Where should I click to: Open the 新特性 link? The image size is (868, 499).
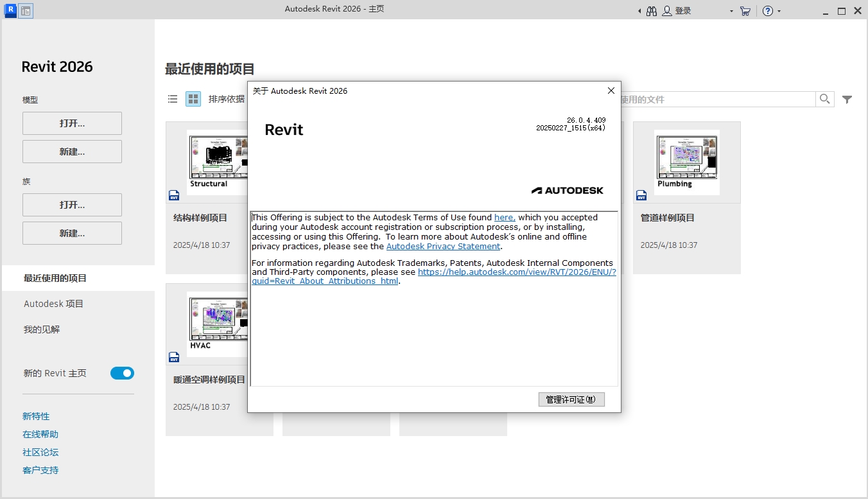(x=36, y=416)
